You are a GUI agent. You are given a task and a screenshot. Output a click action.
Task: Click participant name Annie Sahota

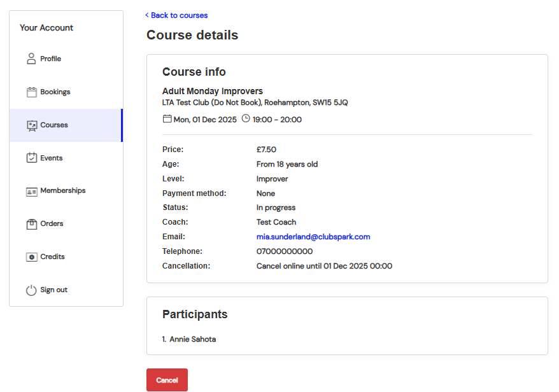(x=192, y=339)
